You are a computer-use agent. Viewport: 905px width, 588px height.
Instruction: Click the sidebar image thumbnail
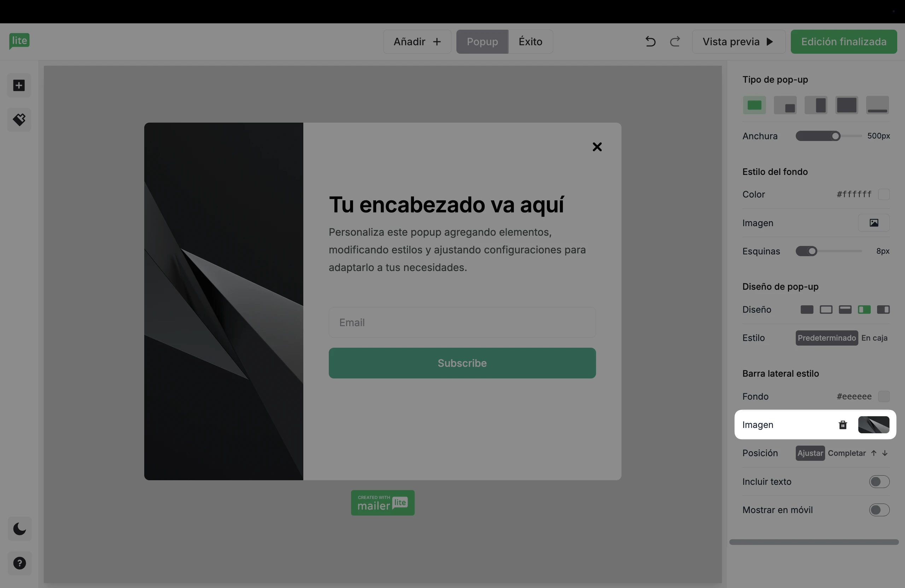[874, 424]
